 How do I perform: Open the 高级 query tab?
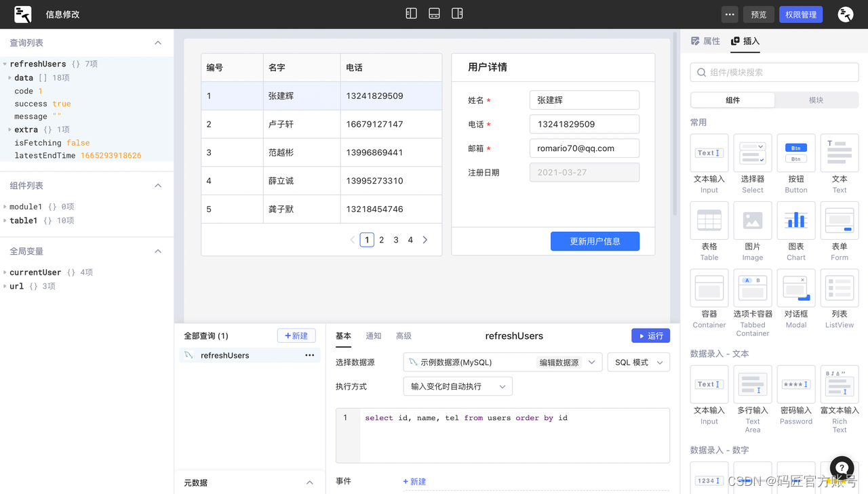point(403,335)
